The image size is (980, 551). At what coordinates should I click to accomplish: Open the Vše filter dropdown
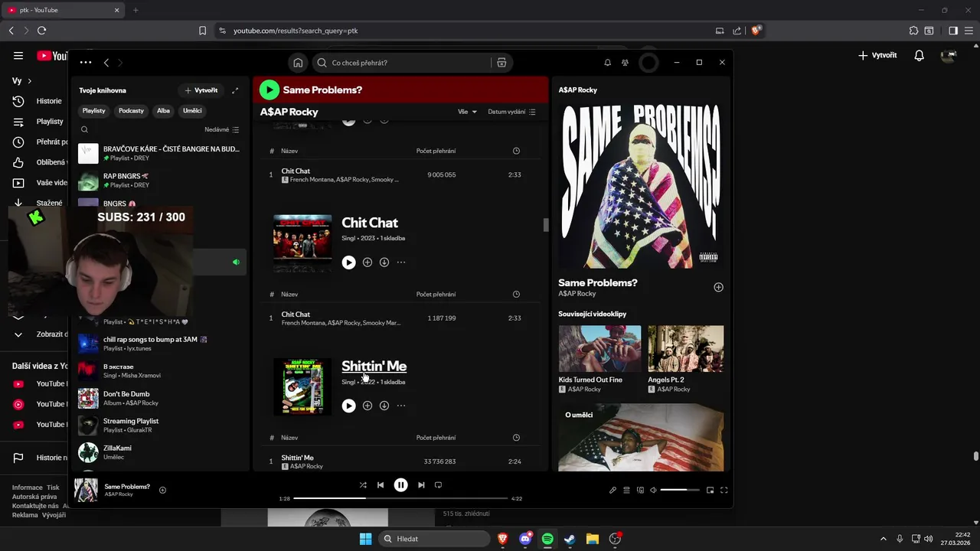click(x=467, y=112)
